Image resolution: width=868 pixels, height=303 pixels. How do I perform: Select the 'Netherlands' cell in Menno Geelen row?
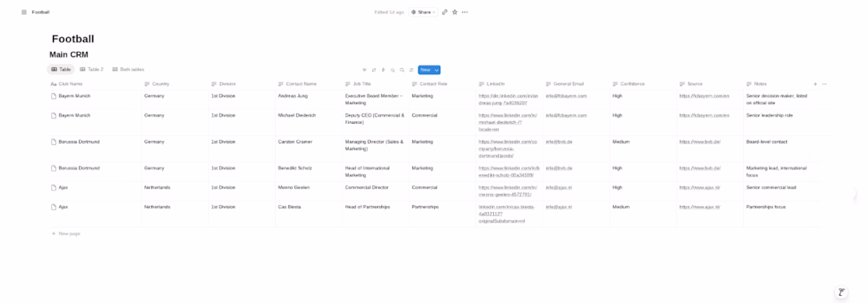pos(157,187)
